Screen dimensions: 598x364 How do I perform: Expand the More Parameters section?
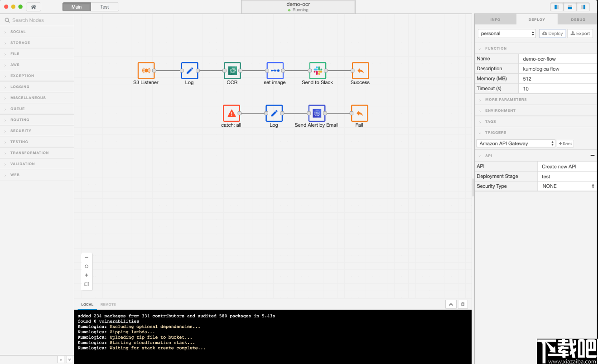coord(536,100)
